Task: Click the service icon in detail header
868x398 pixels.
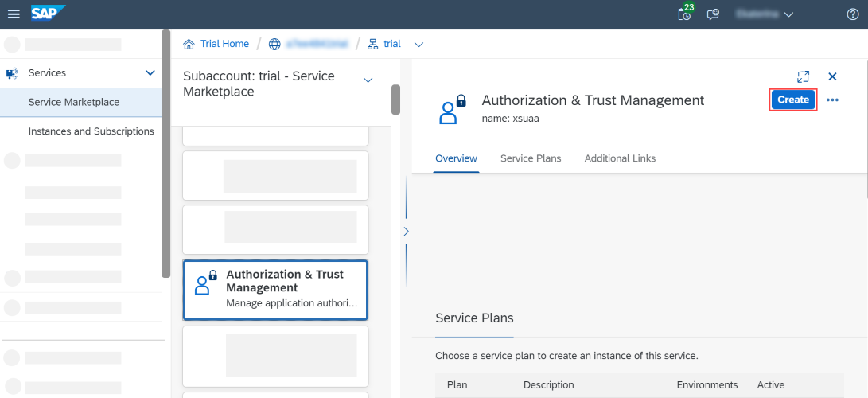Action: 452,108
